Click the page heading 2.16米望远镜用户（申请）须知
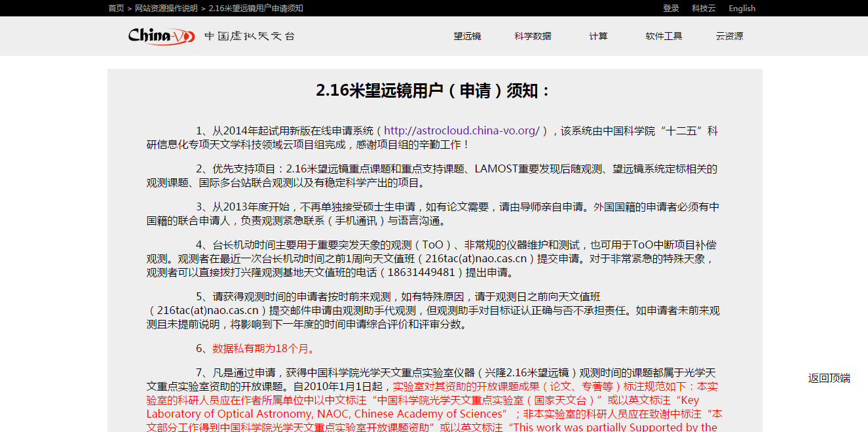The image size is (868, 432). [x=434, y=90]
